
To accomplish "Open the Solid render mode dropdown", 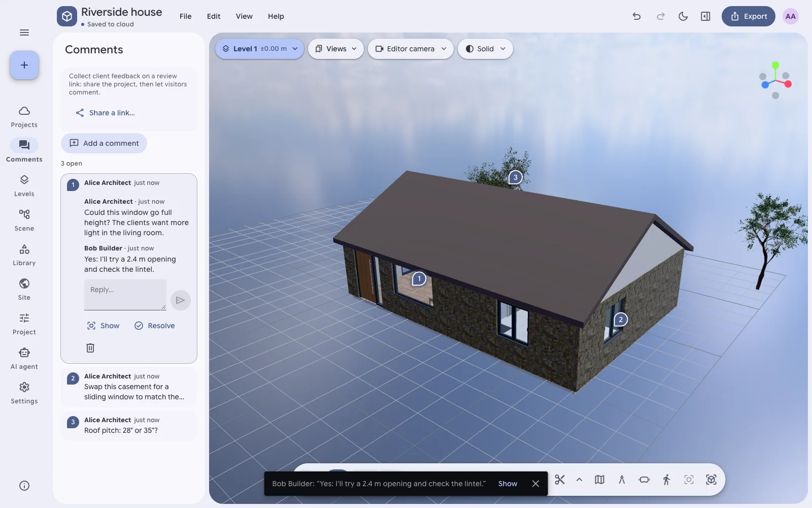I will coord(486,49).
